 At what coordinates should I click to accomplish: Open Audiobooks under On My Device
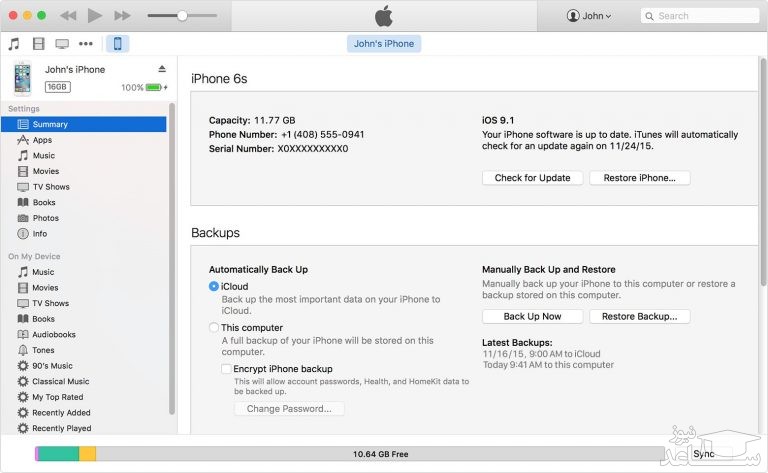click(x=53, y=334)
